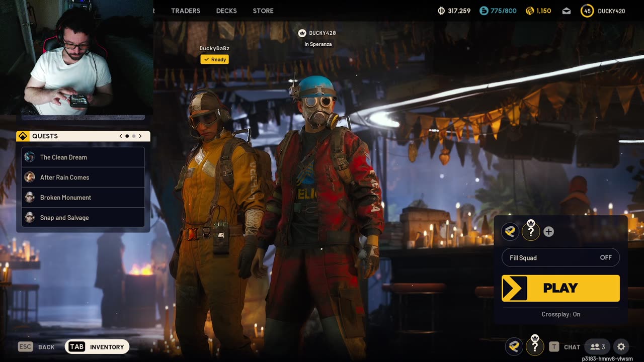Click the ESC key hint icon
The width and height of the screenshot is (644, 362).
pos(26,347)
